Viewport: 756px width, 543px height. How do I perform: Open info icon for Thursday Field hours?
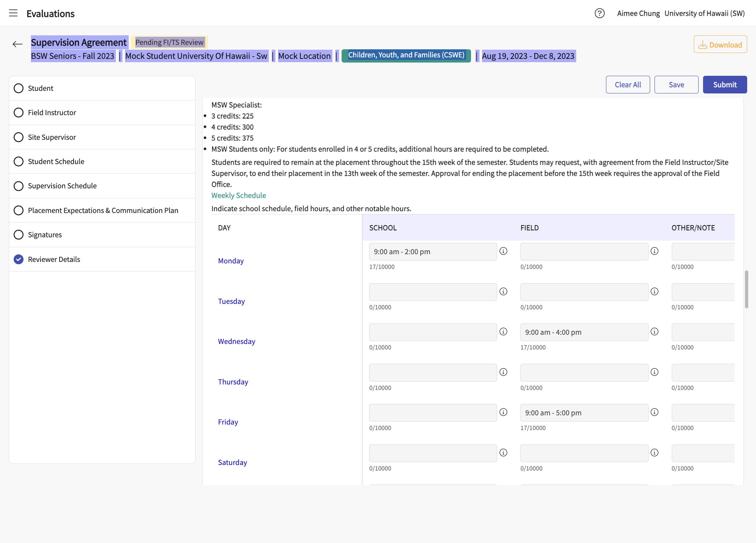click(x=655, y=372)
